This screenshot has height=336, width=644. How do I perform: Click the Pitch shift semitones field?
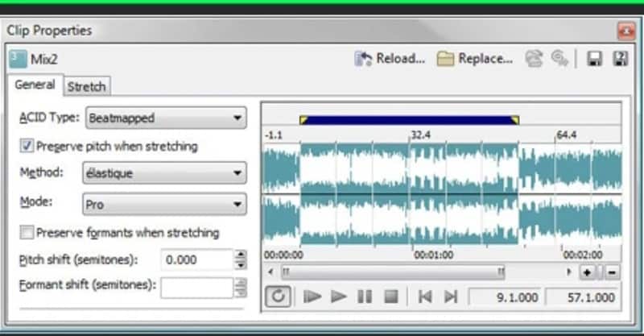196,260
